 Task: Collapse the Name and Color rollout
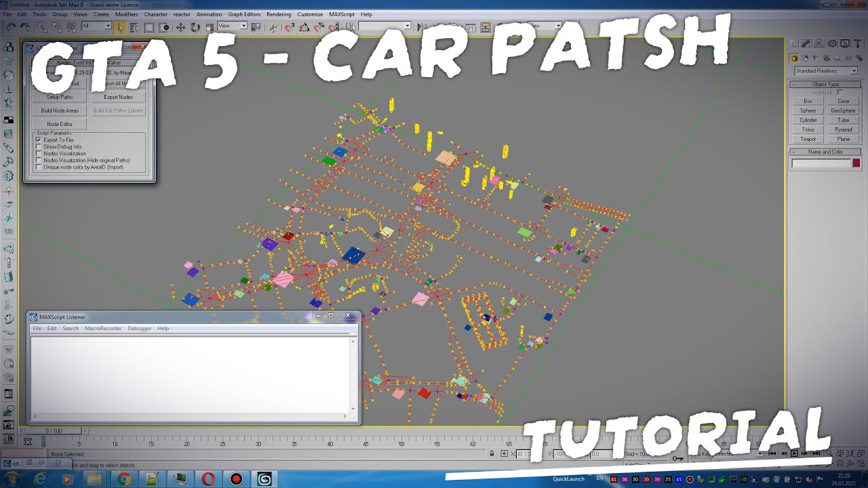point(825,152)
